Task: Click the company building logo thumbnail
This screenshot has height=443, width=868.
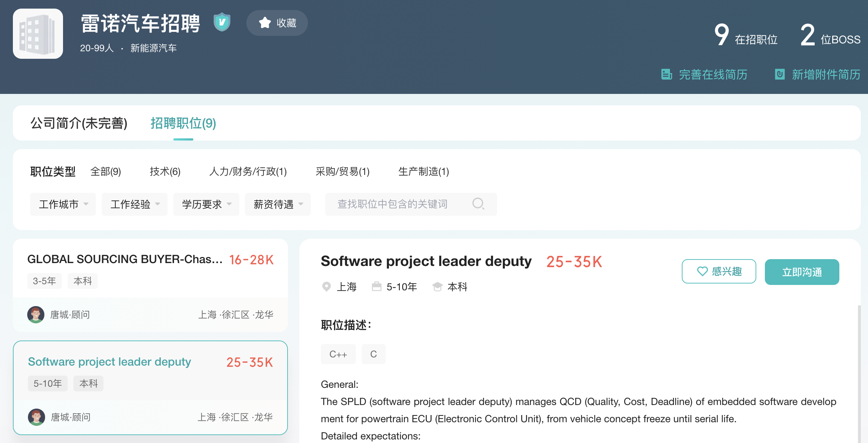Action: (38, 34)
